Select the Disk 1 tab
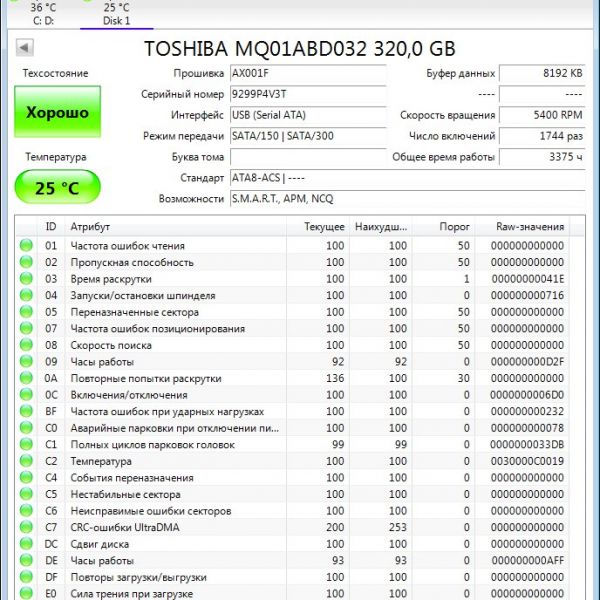600x600 pixels. [x=116, y=14]
